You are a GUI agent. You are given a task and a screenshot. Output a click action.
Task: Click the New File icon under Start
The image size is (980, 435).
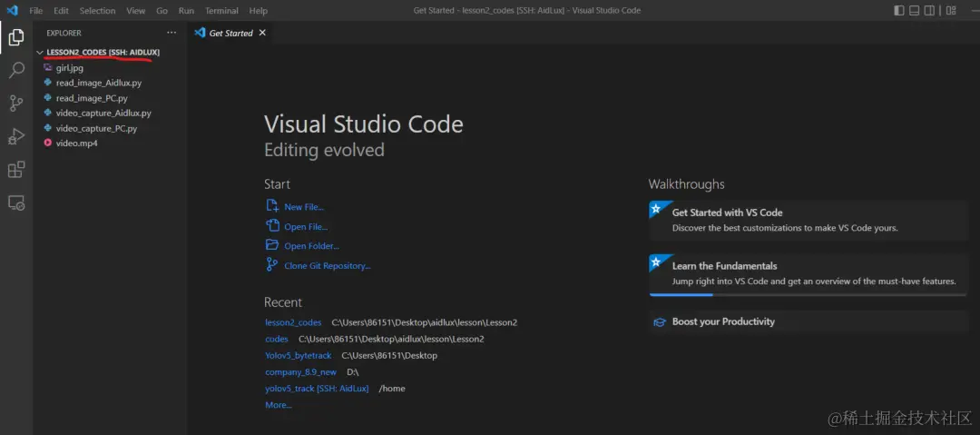[x=272, y=206]
